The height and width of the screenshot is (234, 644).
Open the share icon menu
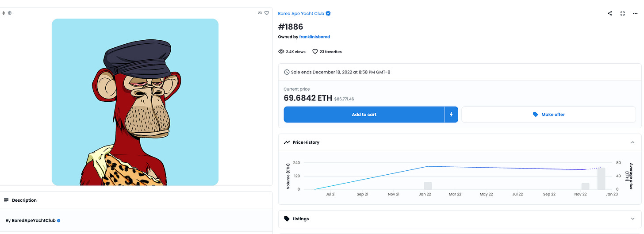coord(610,14)
